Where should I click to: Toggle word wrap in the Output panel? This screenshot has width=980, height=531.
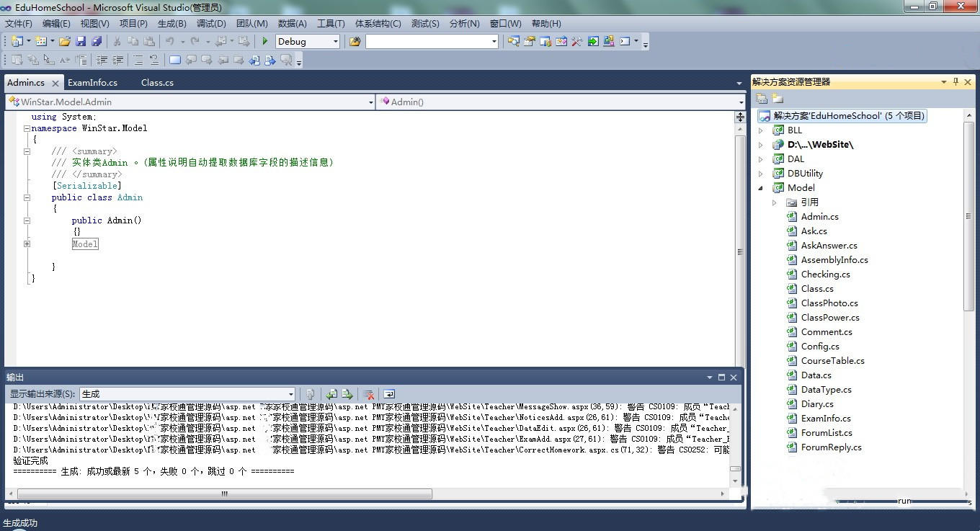[x=389, y=394]
